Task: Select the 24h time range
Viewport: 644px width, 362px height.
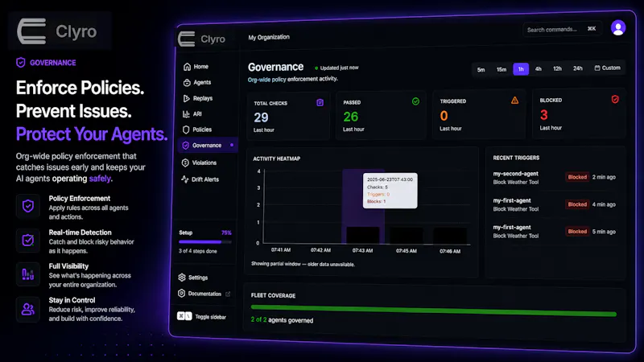Action: pos(578,68)
